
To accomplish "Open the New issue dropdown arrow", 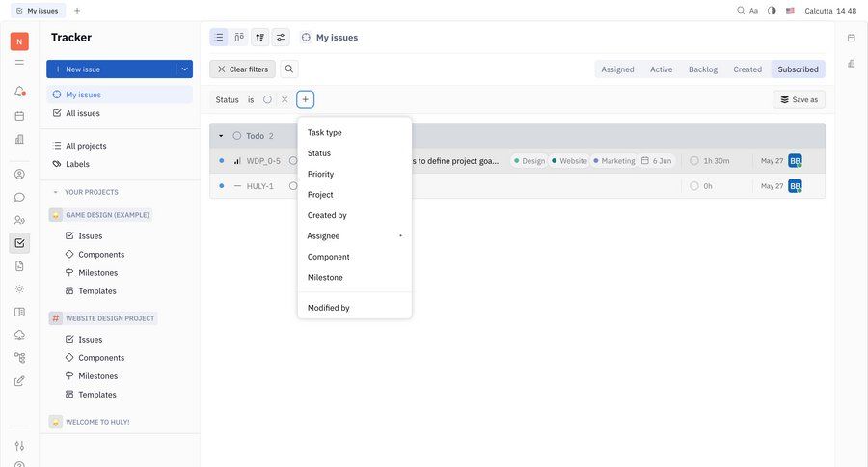I will (x=184, y=69).
